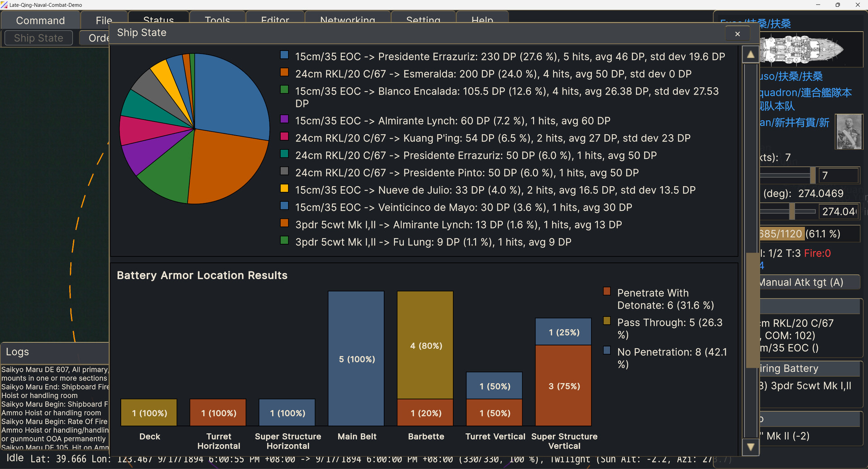Click the heading input field showing 274.04
This screenshot has width=868, height=469.
(839, 211)
